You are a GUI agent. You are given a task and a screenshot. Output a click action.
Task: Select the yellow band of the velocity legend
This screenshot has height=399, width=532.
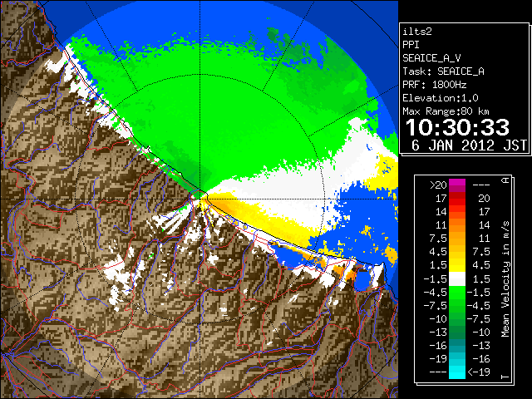pos(457,264)
